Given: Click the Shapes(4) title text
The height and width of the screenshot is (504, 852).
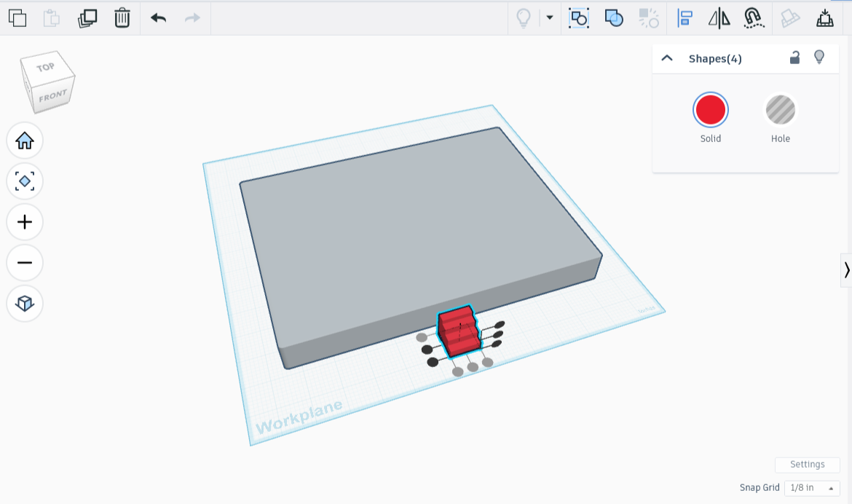Looking at the screenshot, I should (x=715, y=59).
